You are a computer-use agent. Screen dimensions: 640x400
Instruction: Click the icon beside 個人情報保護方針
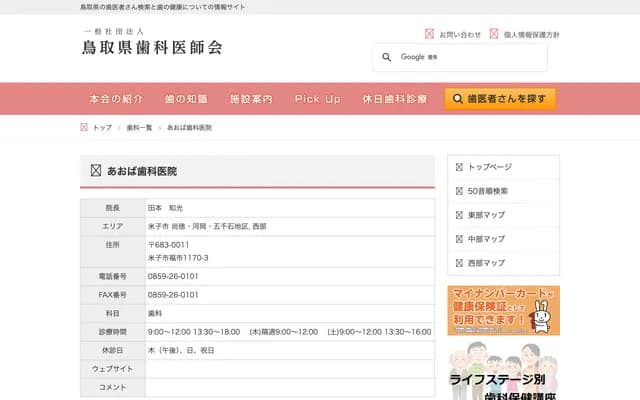click(x=494, y=34)
